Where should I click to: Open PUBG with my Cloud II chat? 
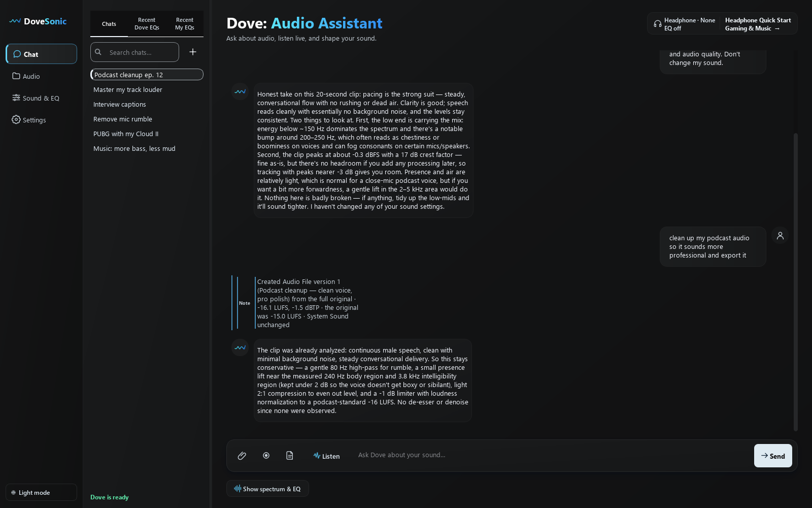coord(147,134)
